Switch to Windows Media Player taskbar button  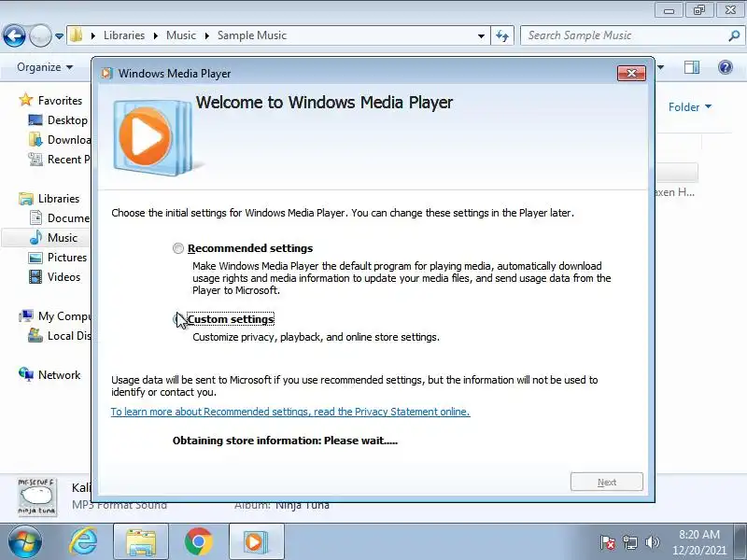click(256, 541)
